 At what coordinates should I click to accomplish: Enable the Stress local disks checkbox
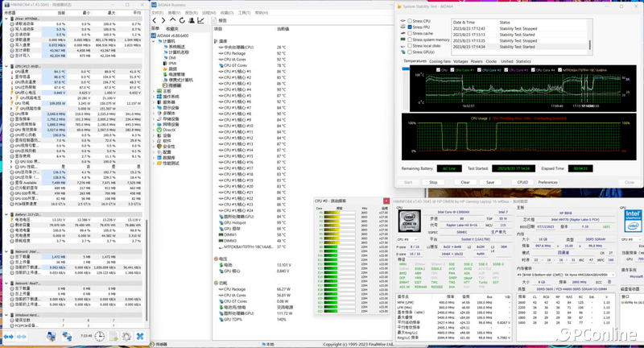410,46
